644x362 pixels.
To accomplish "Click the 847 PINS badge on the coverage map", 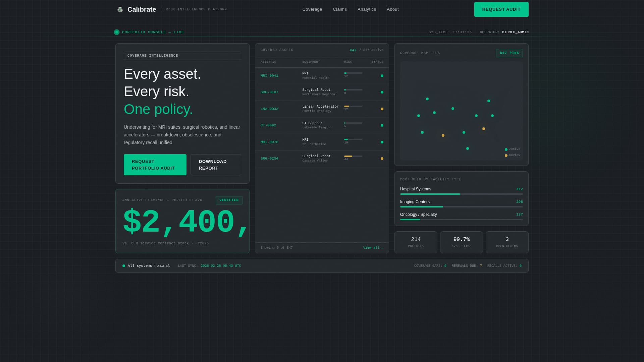I will [509, 53].
